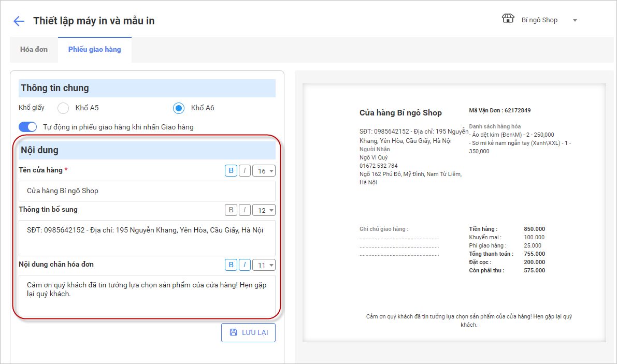Viewport: 617px width, 364px height.
Task: Click the Danh sách hàng hóa heading
Action: [495, 126]
